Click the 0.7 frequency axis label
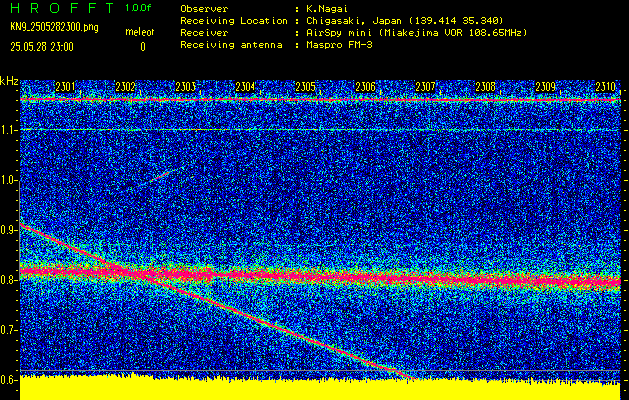 click(9, 330)
